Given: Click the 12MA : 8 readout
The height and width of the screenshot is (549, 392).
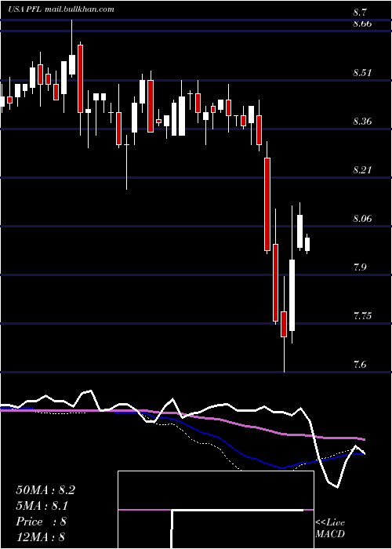Looking at the screenshot, I should (x=41, y=537).
